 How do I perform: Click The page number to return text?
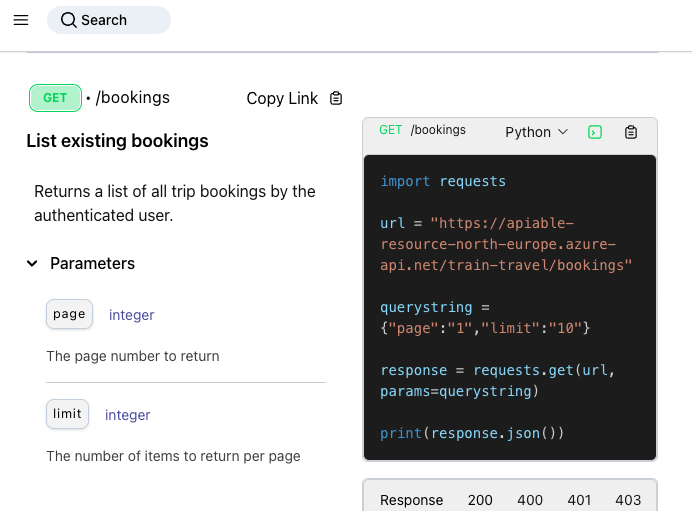pos(133,356)
